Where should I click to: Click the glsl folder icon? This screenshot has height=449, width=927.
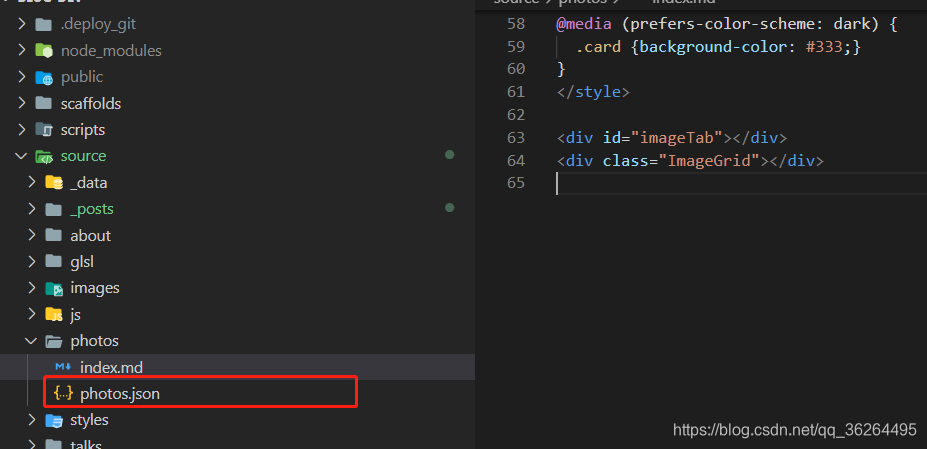coord(54,261)
